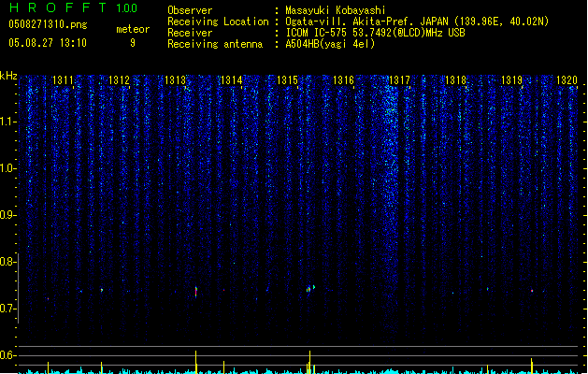Select Ogata-vill. Akita-Pref. JAPAN location text
Screen dimensions: 588x374
coord(417,22)
